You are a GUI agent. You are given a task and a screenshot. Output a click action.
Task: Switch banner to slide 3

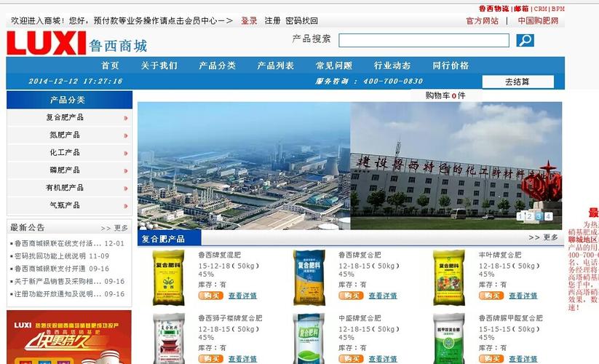tap(539, 216)
